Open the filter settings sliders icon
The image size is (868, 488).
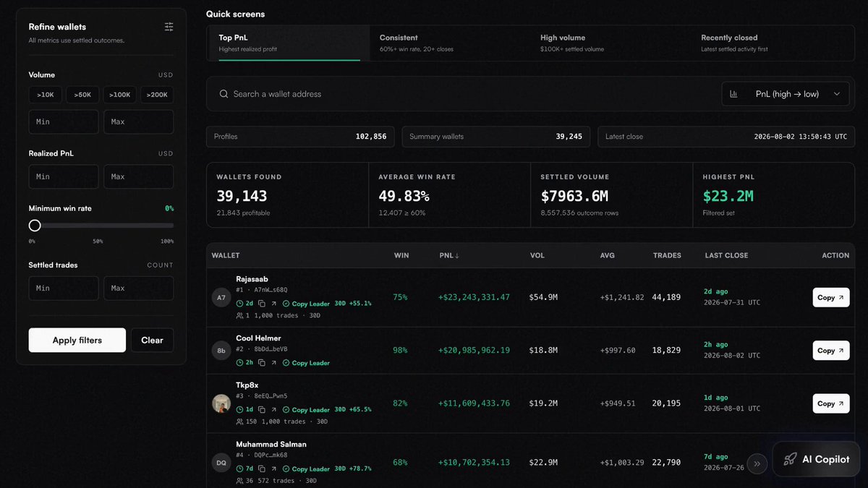[x=169, y=27]
